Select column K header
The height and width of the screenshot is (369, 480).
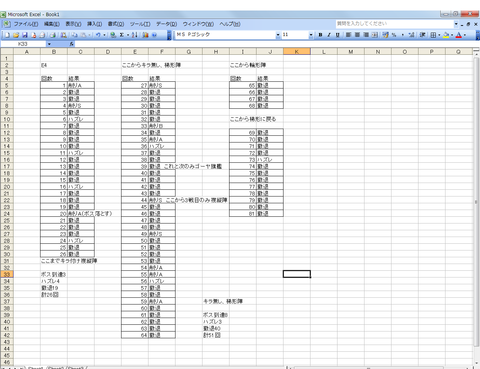pos(297,52)
